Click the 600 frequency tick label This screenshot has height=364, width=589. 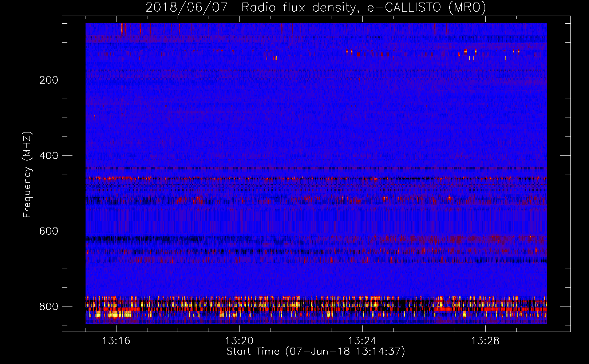click(x=49, y=232)
